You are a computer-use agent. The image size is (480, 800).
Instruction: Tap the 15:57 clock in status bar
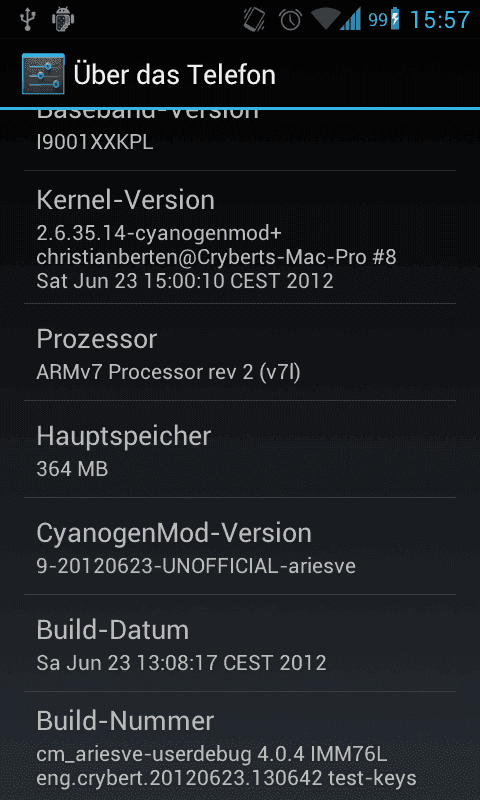(439, 20)
